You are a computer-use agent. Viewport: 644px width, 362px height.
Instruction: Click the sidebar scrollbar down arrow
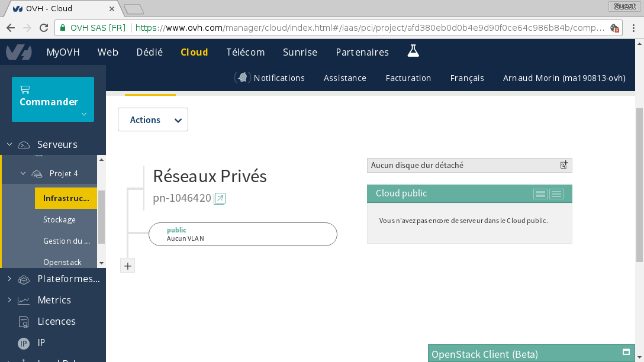click(x=101, y=263)
